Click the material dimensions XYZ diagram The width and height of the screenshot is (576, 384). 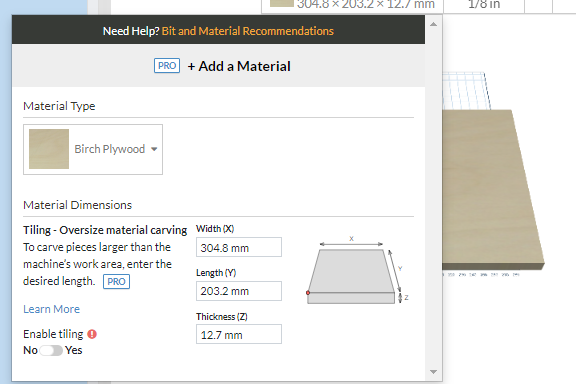click(x=357, y=270)
